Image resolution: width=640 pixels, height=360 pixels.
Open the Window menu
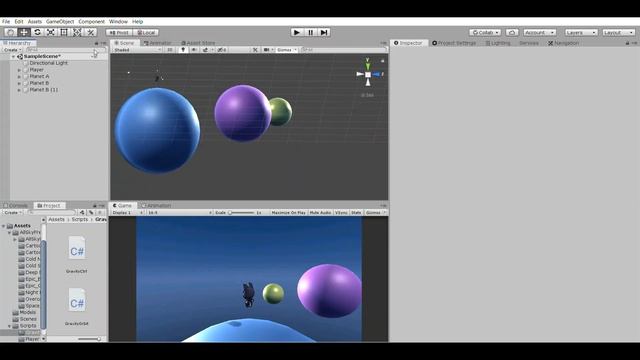tap(118, 21)
